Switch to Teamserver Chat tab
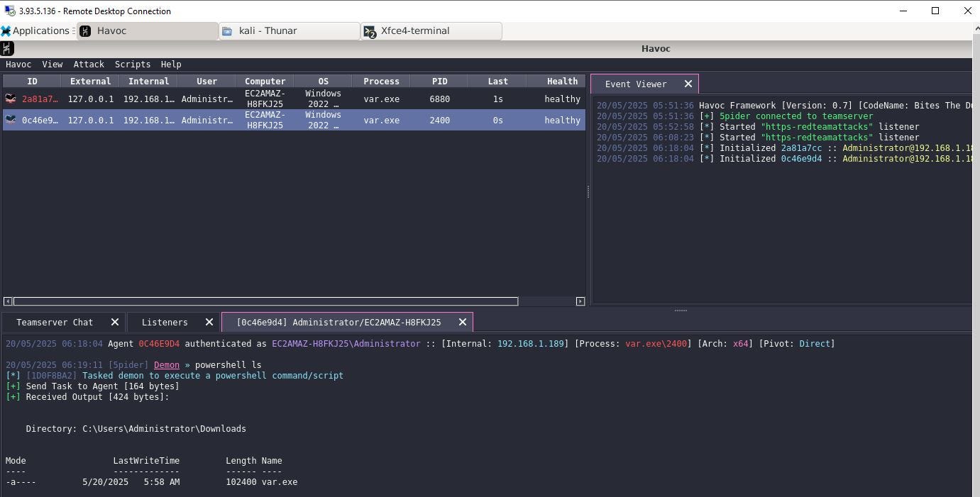Screen dimensions: 980x497 point(55,322)
